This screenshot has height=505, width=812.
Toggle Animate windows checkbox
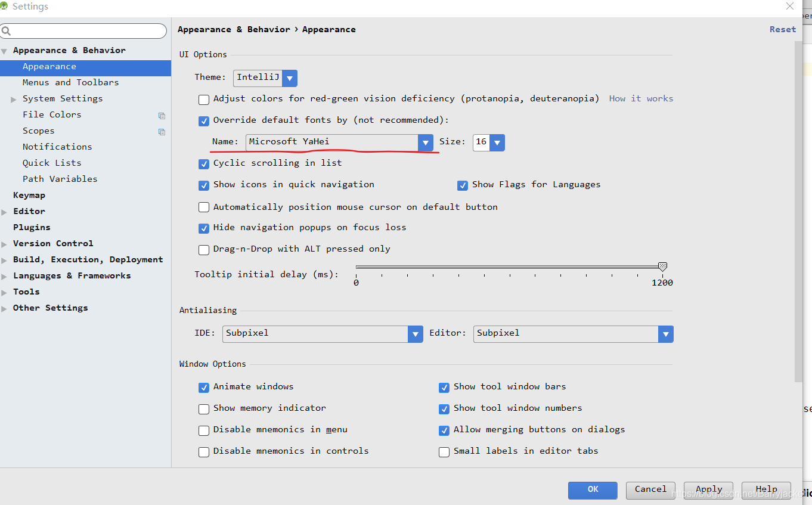[204, 388]
